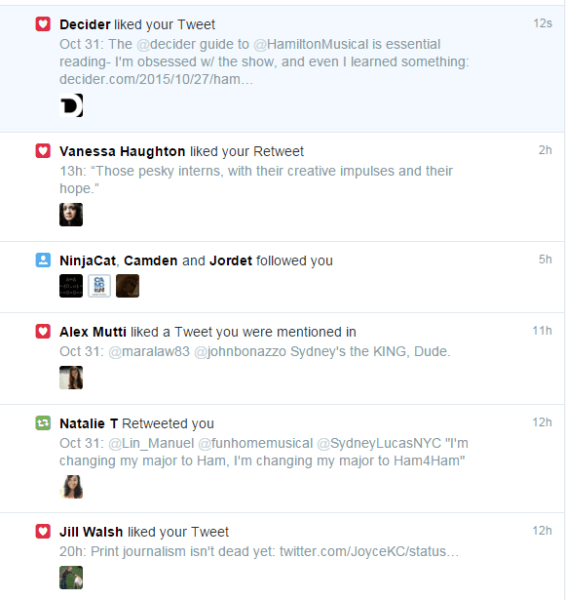Open the twitter.com/JoyceKC/status… link
566x600 pixels.
tap(369, 551)
